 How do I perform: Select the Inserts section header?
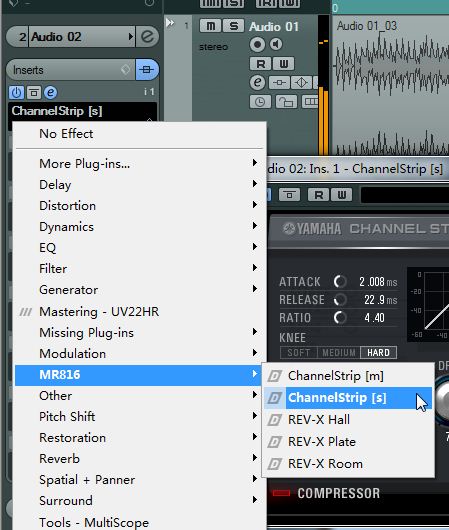pyautogui.click(x=70, y=70)
